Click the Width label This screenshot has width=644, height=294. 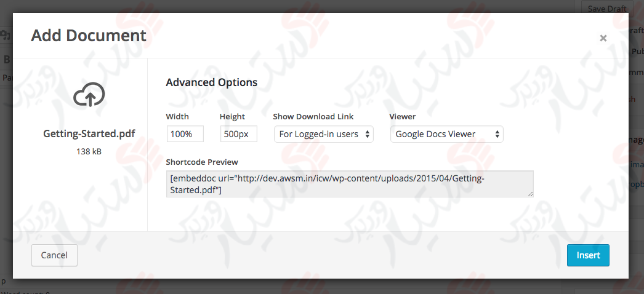tap(177, 116)
